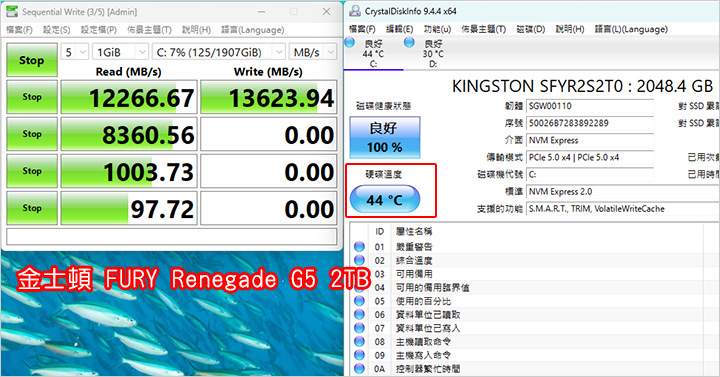
Task: Click the transfer mode field PCIe 5.0 x4
Action: (x=590, y=158)
